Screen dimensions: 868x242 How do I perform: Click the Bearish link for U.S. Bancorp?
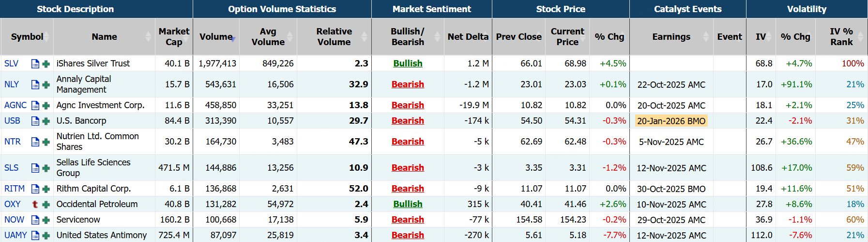tap(408, 121)
